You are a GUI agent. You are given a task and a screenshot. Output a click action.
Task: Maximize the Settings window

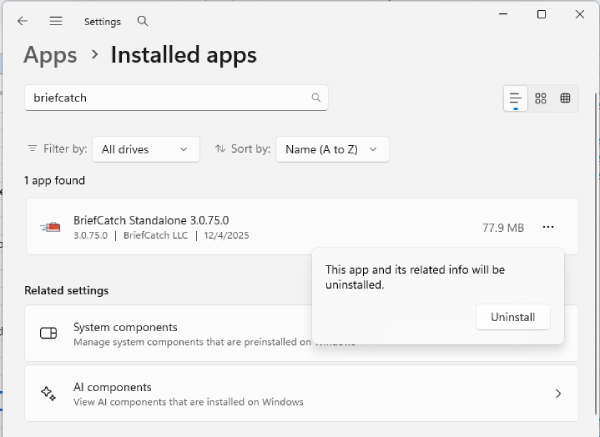coord(541,14)
